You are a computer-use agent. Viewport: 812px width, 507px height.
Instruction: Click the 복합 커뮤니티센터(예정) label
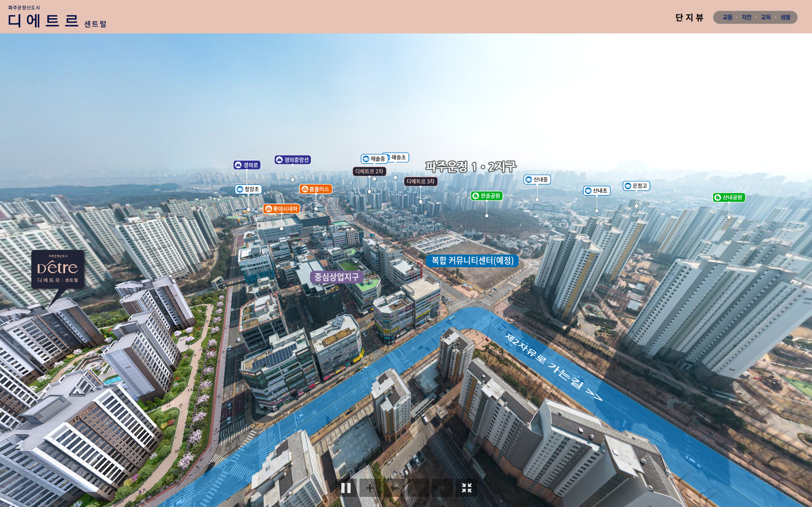pyautogui.click(x=472, y=260)
